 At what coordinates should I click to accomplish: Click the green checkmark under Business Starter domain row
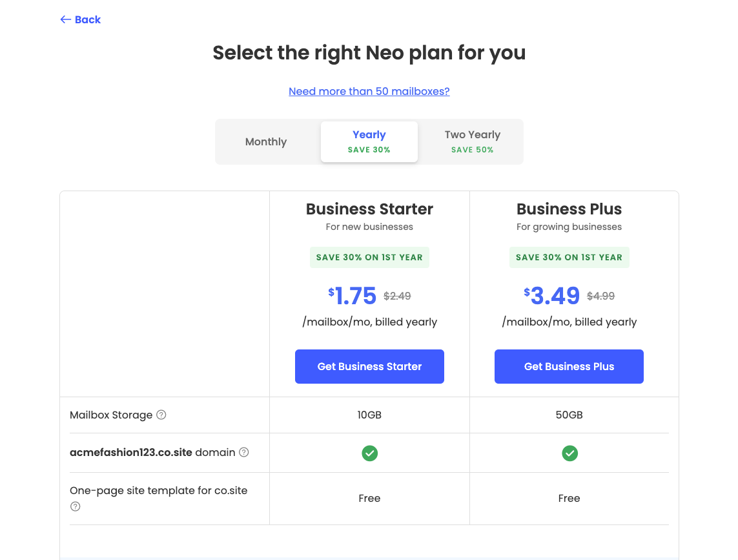[x=369, y=453]
